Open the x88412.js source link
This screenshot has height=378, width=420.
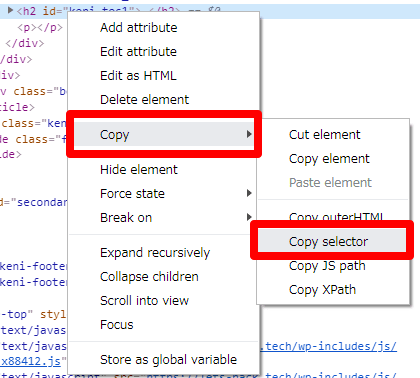[31, 361]
